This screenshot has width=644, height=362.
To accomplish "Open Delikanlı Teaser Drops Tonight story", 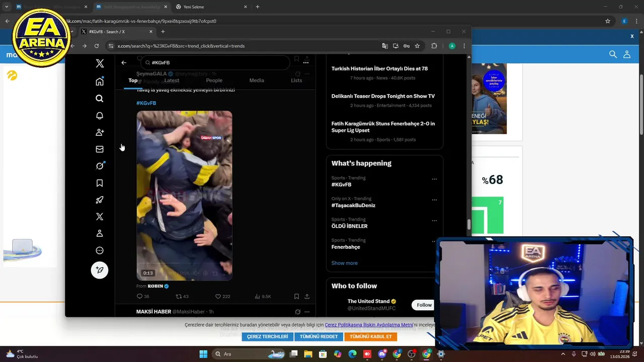I will point(383,96).
